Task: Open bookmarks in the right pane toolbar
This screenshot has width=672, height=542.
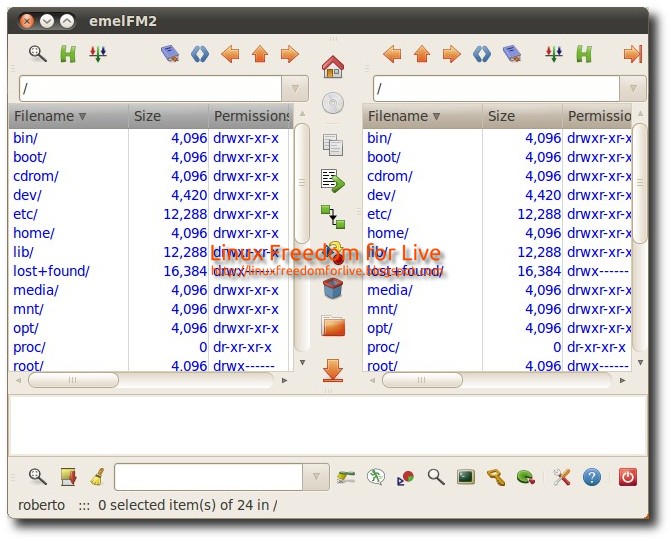Action: coord(512,54)
